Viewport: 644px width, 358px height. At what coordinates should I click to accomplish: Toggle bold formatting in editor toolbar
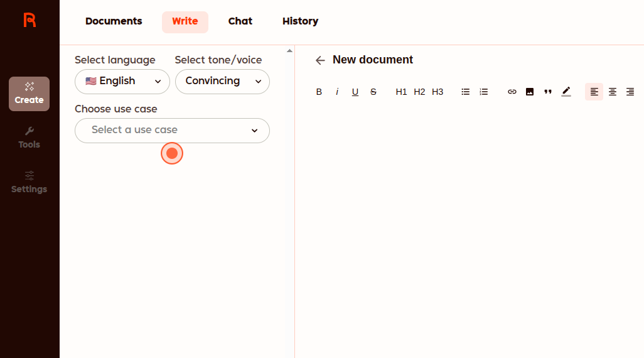pyautogui.click(x=319, y=92)
